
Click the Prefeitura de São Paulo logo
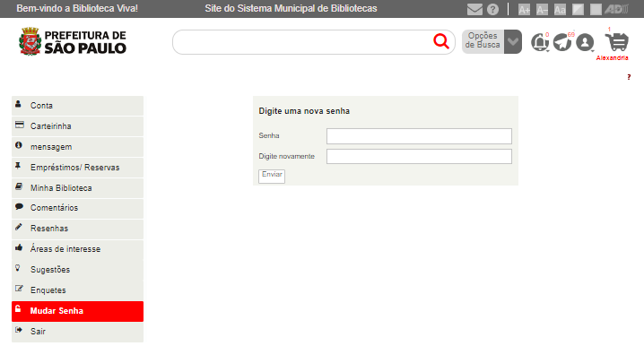(x=73, y=41)
